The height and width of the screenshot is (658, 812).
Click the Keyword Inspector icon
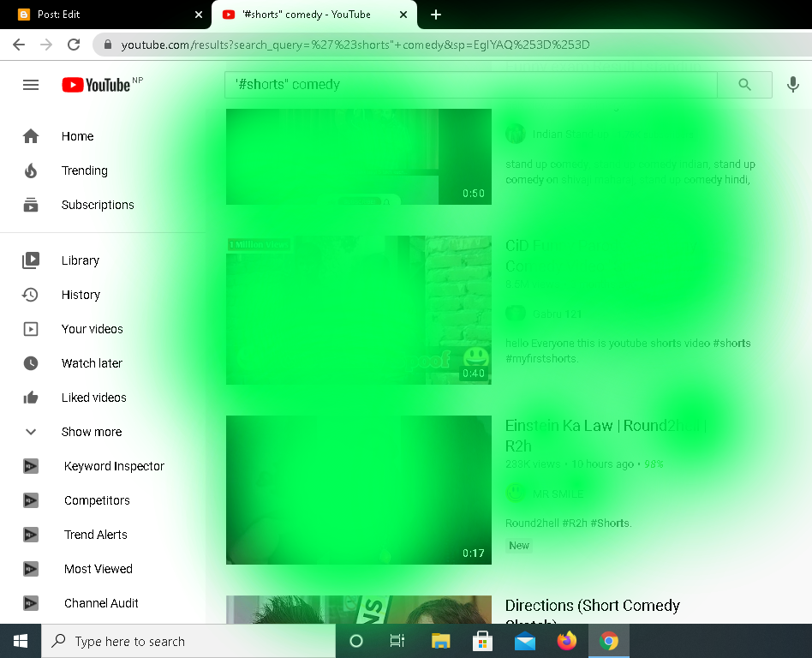coord(31,466)
